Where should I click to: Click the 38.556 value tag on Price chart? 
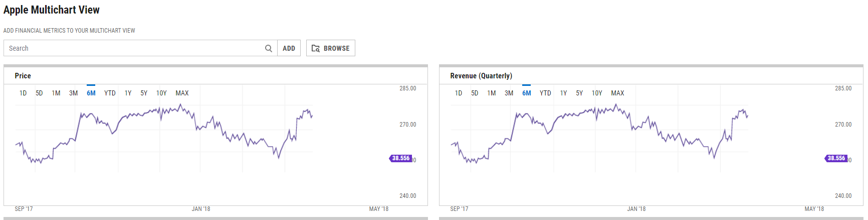pos(400,158)
